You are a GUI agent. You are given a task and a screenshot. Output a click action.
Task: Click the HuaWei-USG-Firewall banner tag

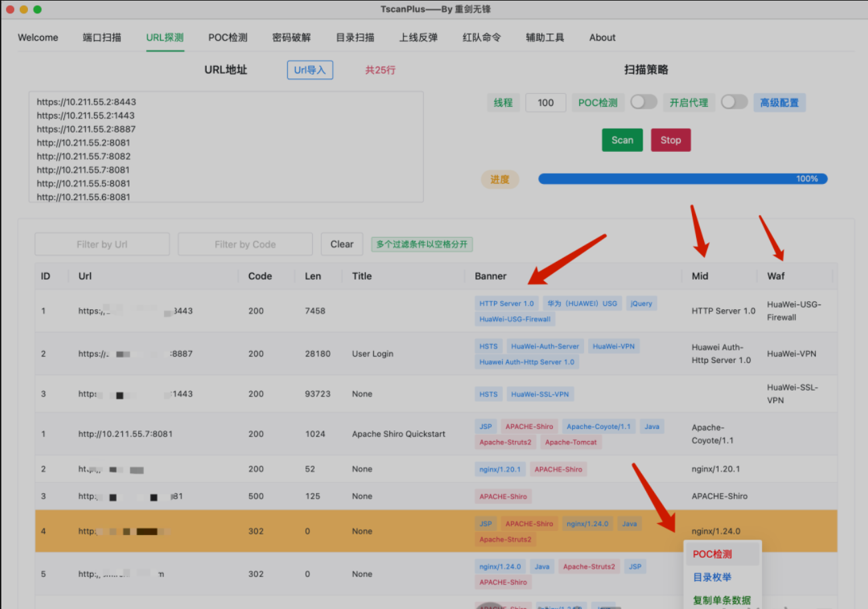point(515,319)
